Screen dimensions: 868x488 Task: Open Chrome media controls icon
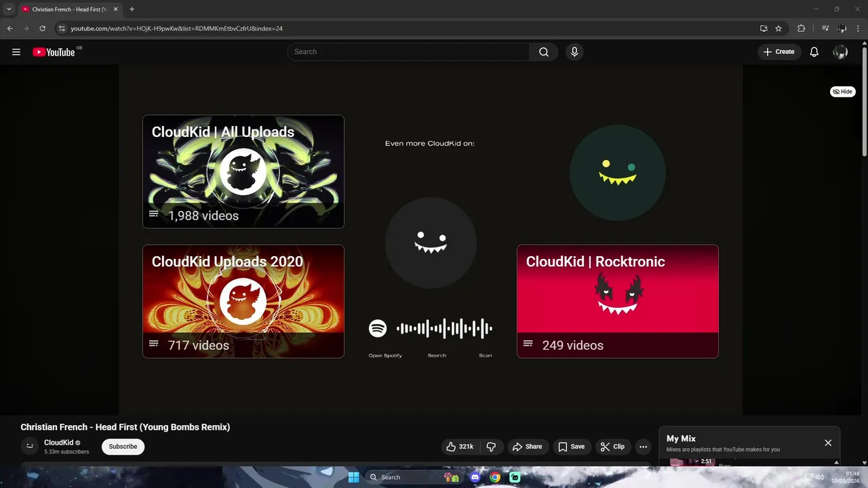click(x=825, y=28)
